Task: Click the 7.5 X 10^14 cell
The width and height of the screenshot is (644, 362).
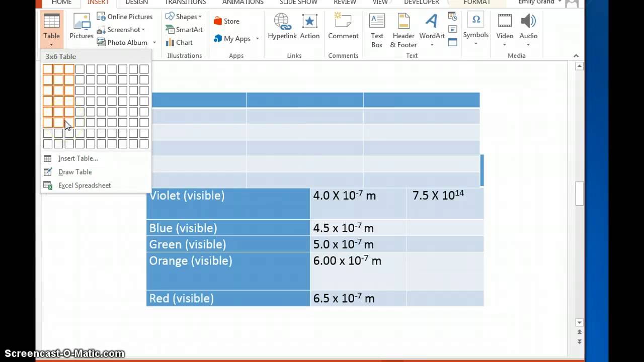Action: click(445, 204)
